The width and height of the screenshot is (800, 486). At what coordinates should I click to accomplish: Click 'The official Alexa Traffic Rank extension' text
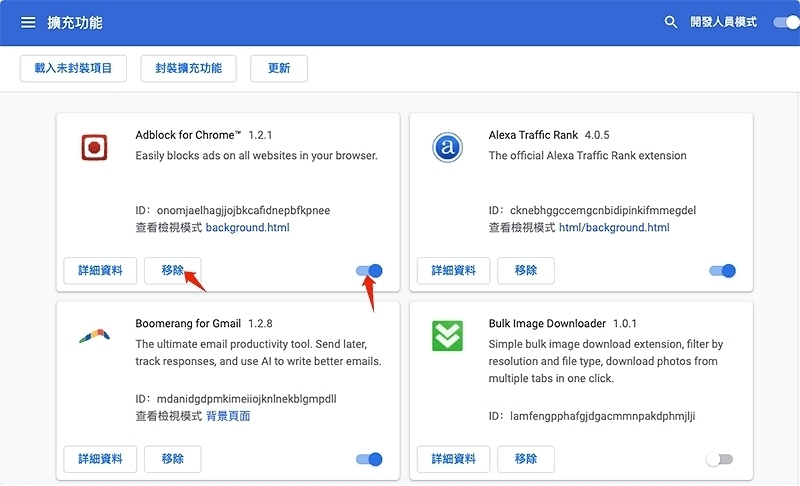[587, 156]
